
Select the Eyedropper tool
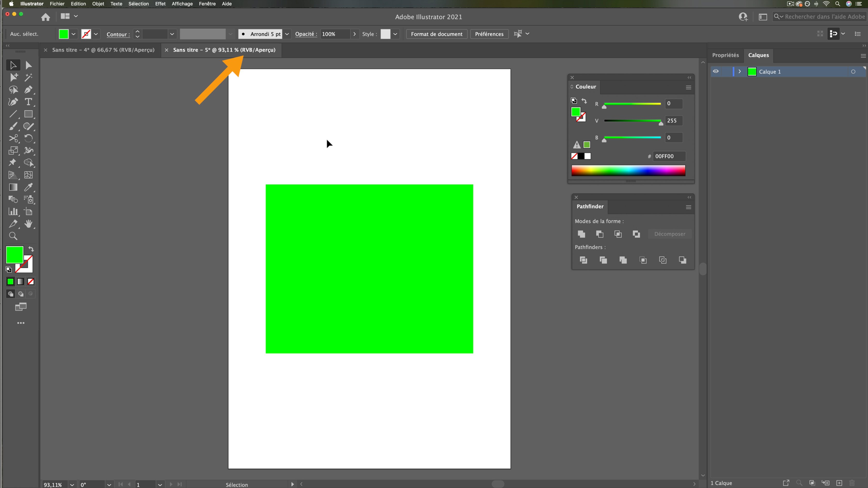[x=28, y=187]
